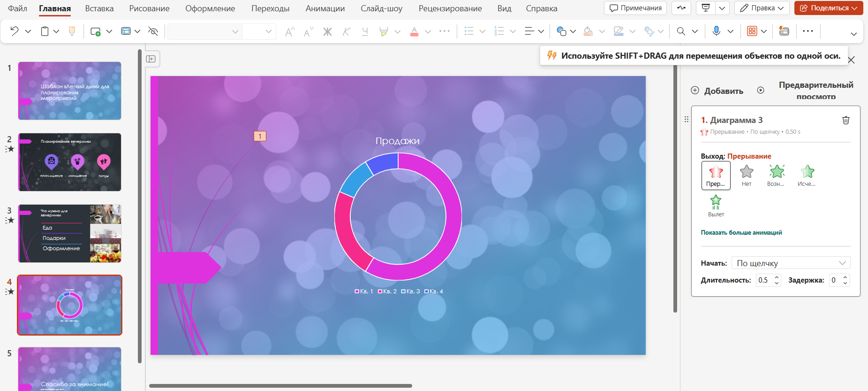
Task: Select slide 2 thumbnail
Action: tap(70, 162)
